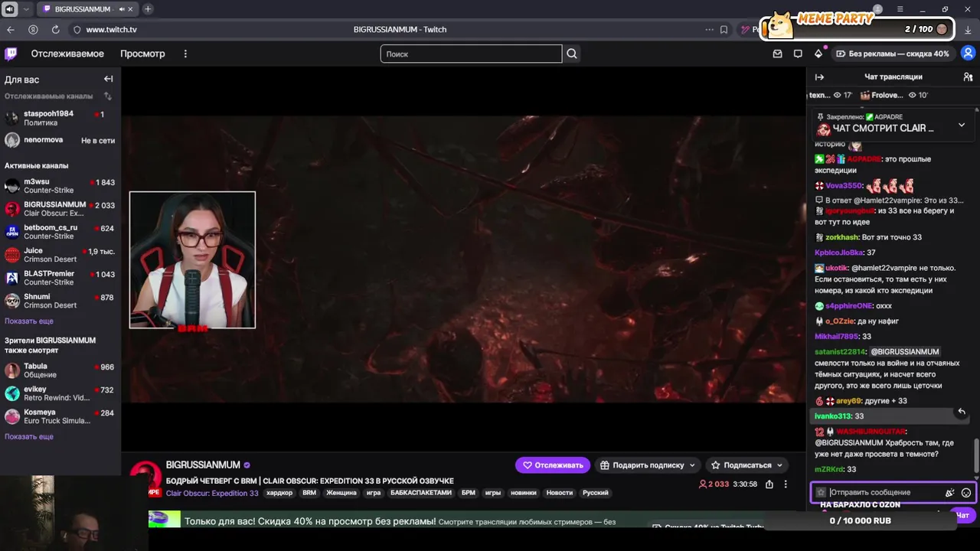
Task: Open chat community users list icon
Action: (968, 77)
